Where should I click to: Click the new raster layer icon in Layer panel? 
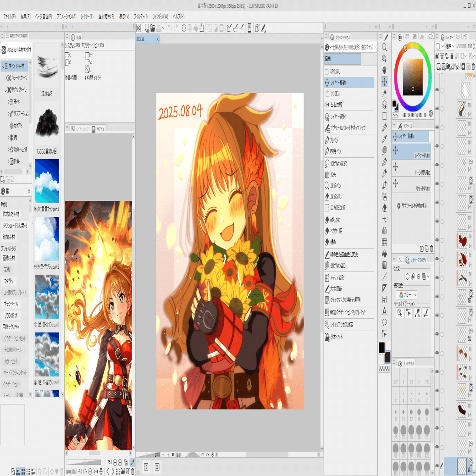[x=438, y=66]
